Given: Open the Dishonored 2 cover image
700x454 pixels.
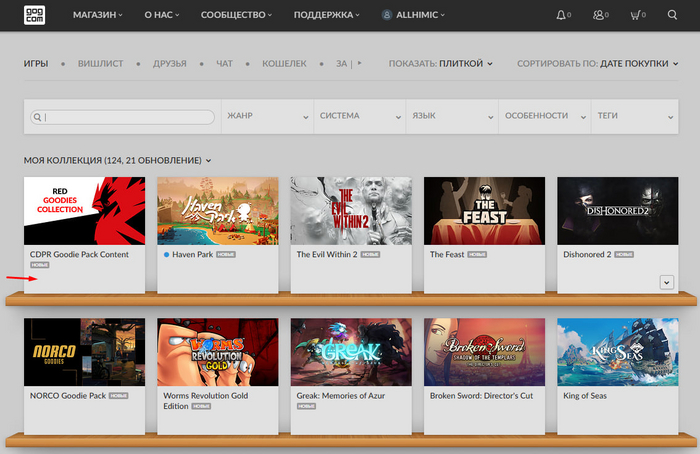Looking at the screenshot, I should pyautogui.click(x=618, y=211).
